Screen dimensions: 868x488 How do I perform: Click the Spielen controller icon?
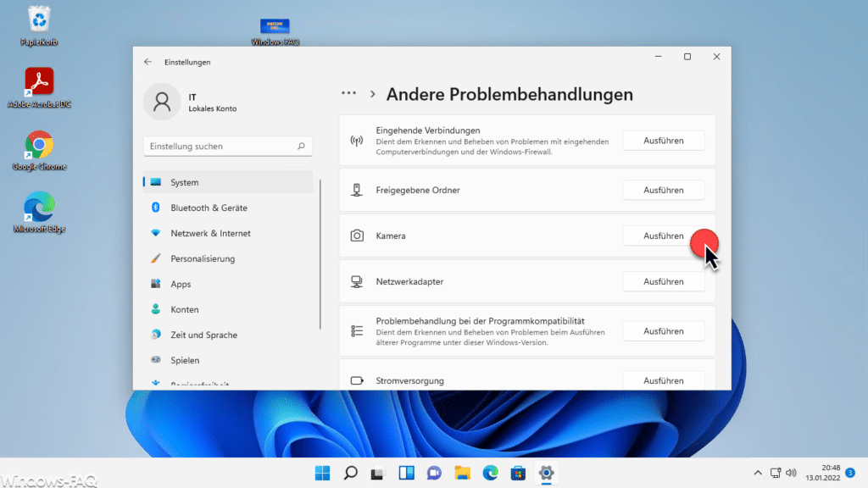[x=156, y=359]
